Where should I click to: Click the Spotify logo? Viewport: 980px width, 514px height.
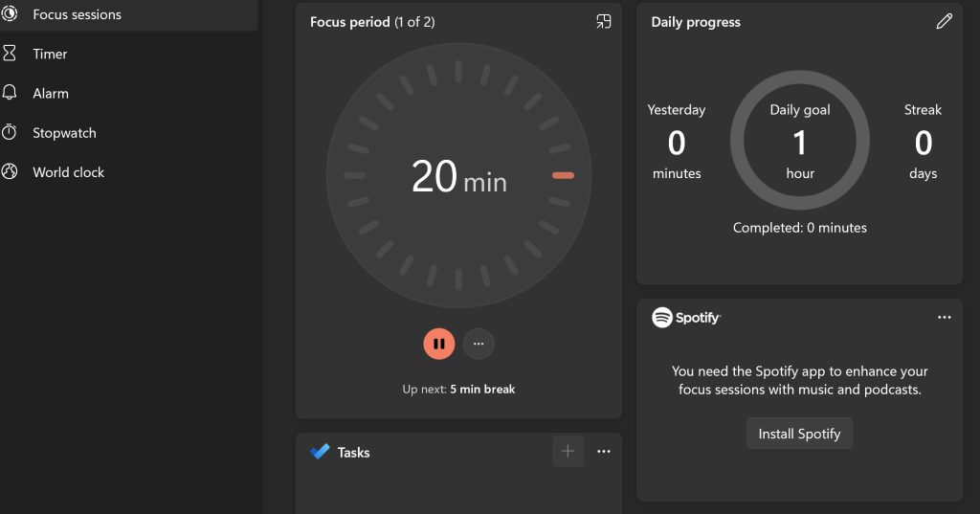point(686,318)
